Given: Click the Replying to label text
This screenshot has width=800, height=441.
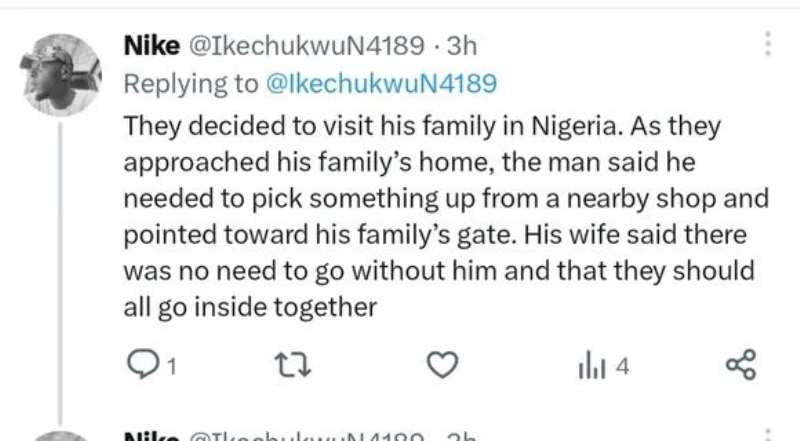Looking at the screenshot, I should coord(191,84).
